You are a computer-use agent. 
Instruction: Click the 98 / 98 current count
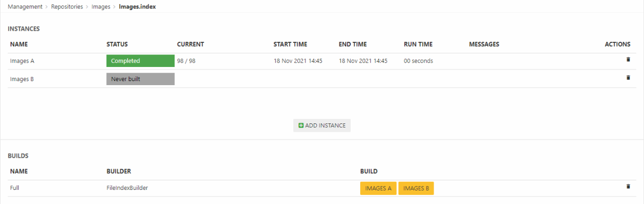[x=186, y=61]
